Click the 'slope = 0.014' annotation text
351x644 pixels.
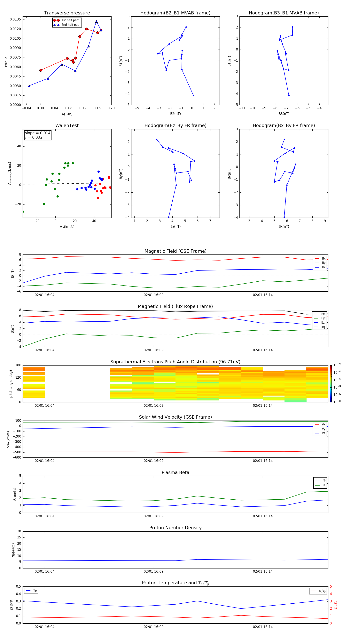(x=38, y=133)
